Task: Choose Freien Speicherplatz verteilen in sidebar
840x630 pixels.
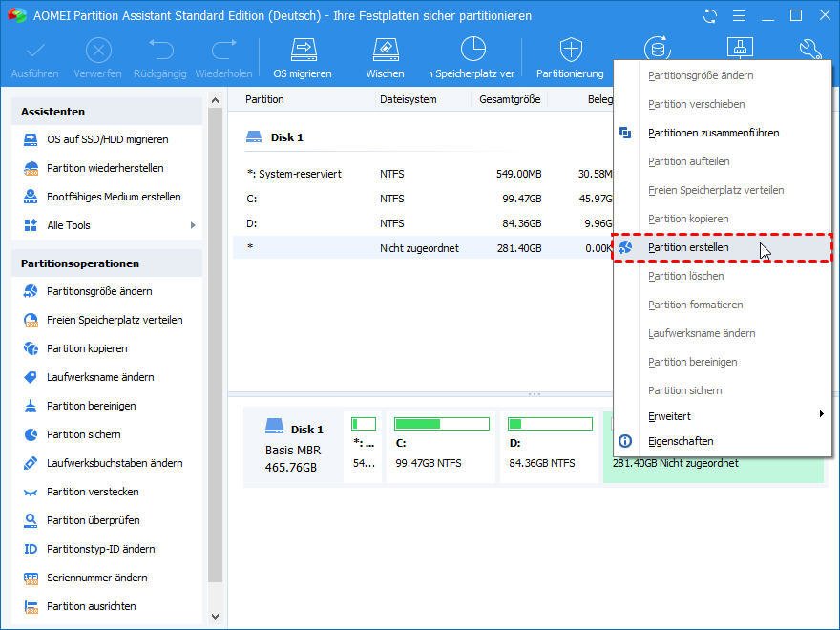Action: tap(115, 320)
